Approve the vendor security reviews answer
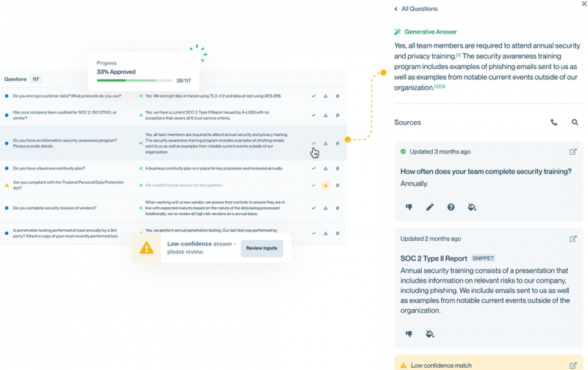 (314, 208)
